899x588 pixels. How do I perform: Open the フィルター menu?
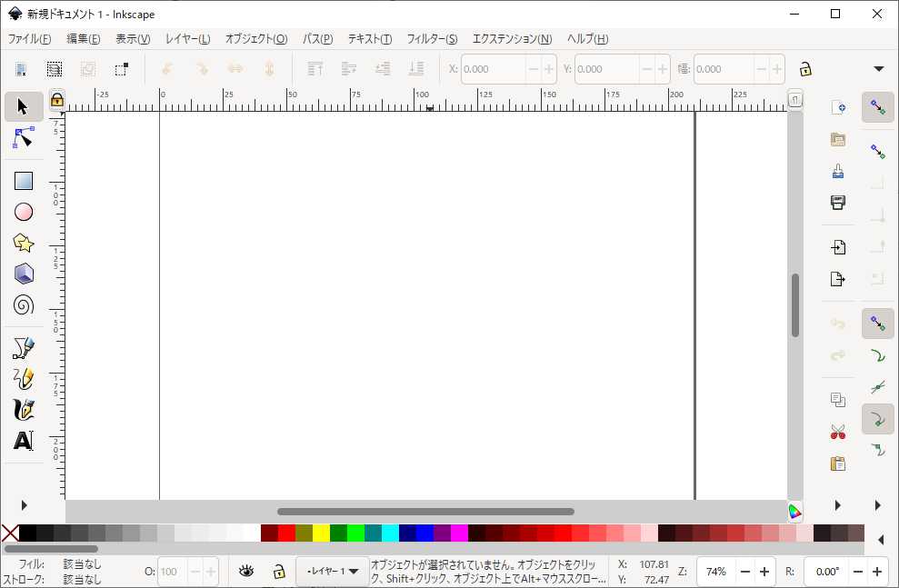[x=431, y=39]
